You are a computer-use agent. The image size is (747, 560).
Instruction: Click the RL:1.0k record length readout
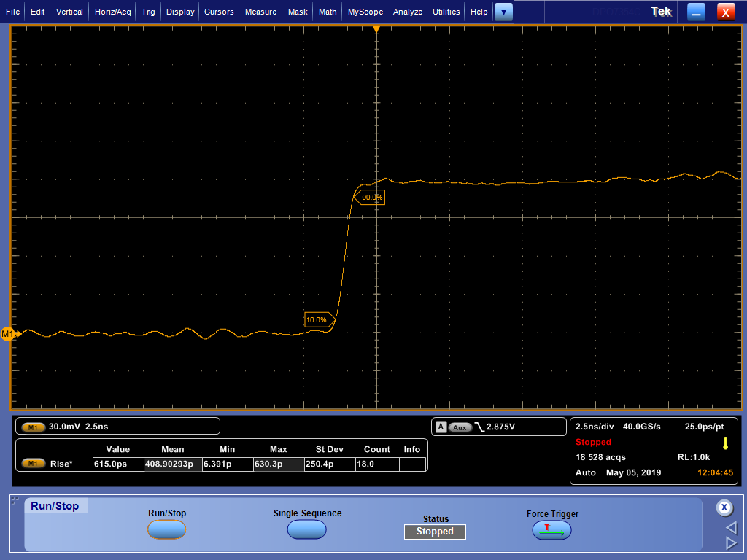pyautogui.click(x=694, y=457)
